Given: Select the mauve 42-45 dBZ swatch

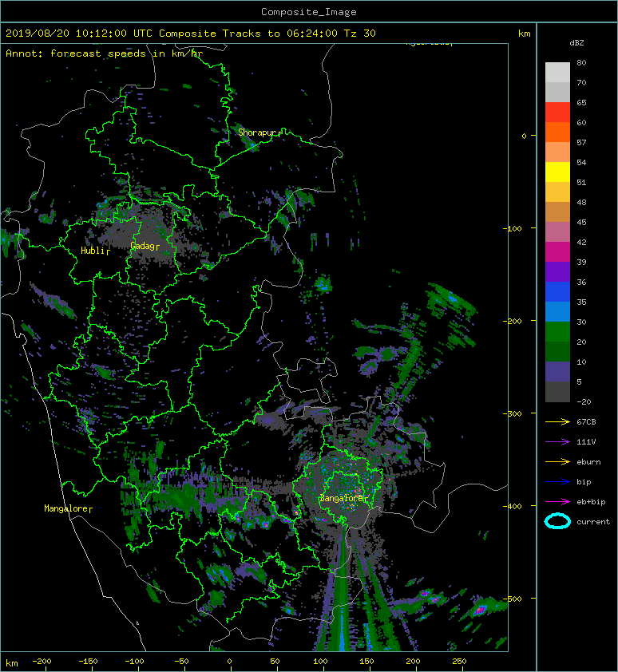Looking at the screenshot, I should click(557, 231).
